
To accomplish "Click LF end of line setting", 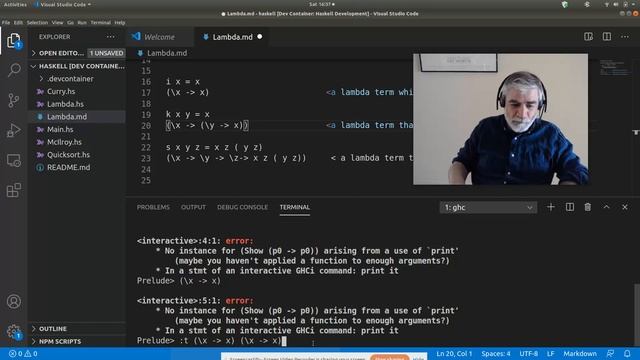I will point(551,353).
